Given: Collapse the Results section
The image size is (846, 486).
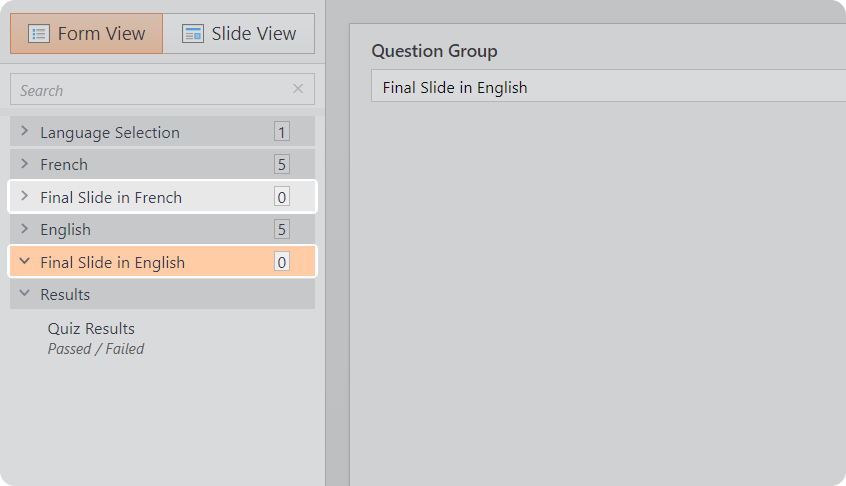Looking at the screenshot, I should click(25, 294).
